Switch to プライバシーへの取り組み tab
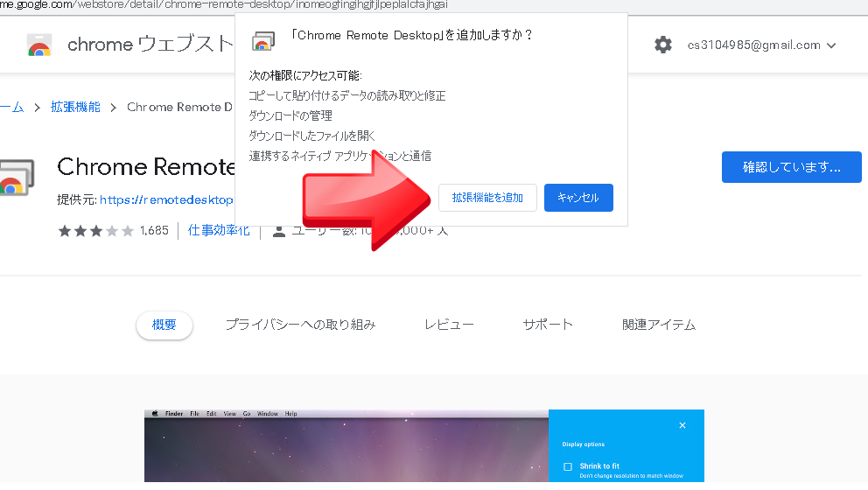This screenshot has width=868, height=490. click(301, 325)
